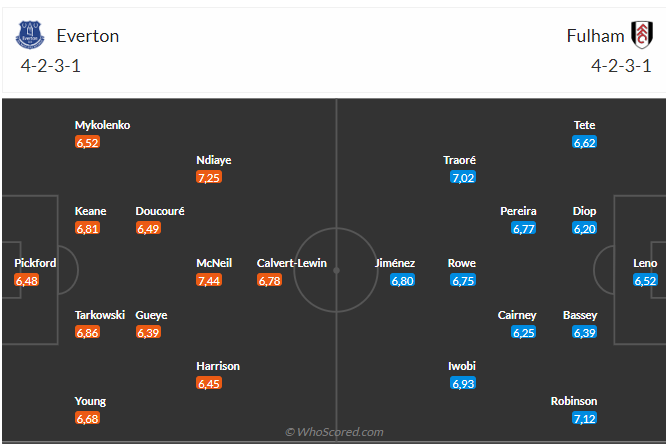Image resolution: width=666 pixels, height=444 pixels.
Task: Click Ndiaye's 7,25 rating badge
Action: point(209,177)
